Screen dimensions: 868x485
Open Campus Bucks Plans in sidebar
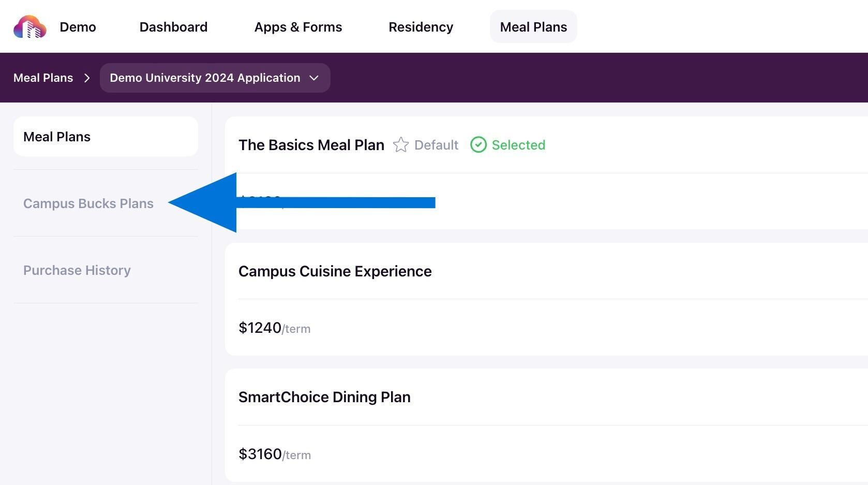[88, 203]
